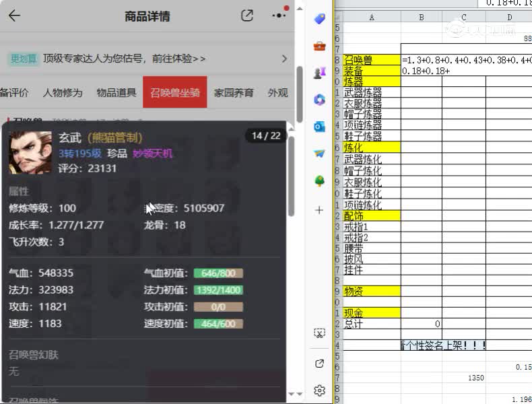532x404 pixels.
Task: Select the 披风 cell
Action: pyautogui.click(x=372, y=259)
